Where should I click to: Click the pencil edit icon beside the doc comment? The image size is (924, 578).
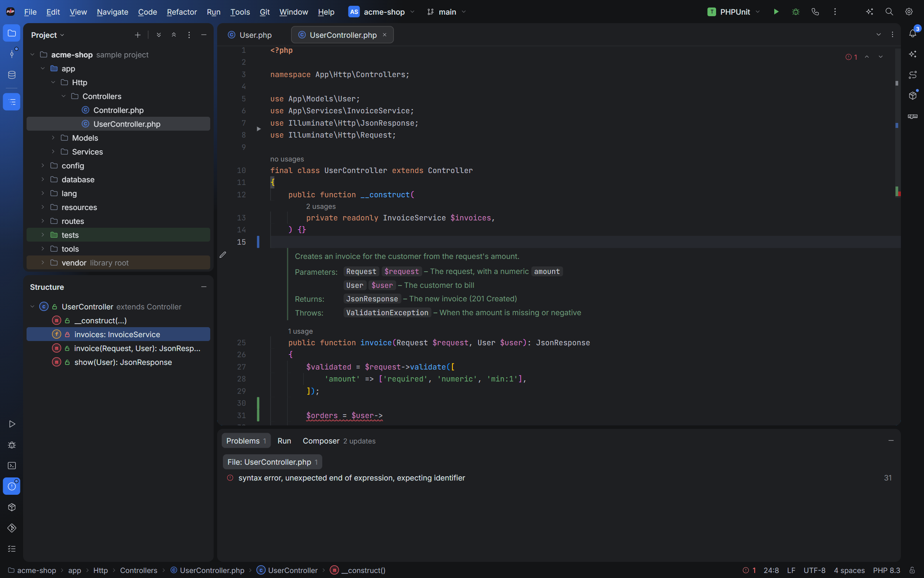tap(223, 255)
